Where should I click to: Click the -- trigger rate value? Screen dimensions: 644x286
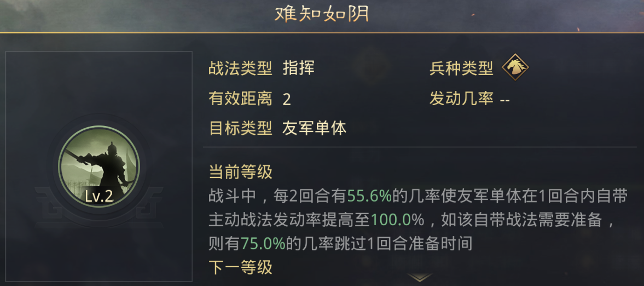[x=505, y=100]
